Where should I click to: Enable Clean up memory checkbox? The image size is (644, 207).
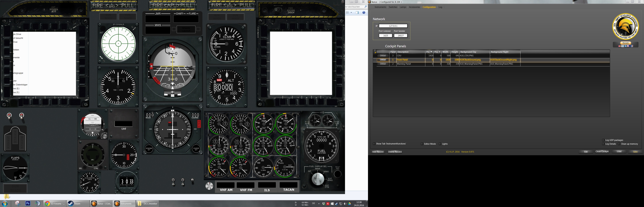(x=619, y=144)
